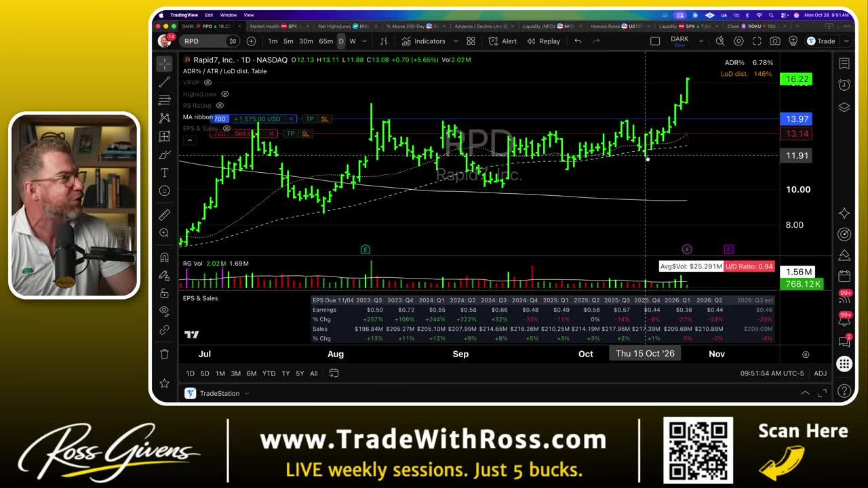This screenshot has width=868, height=488.
Task: Open chart settings hexagon icon
Action: pos(738,41)
